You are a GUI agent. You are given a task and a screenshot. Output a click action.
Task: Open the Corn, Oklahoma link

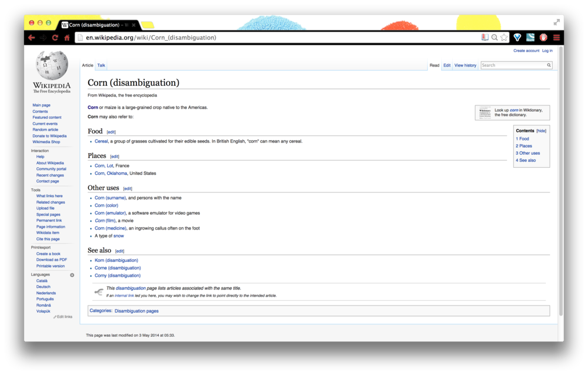pos(111,173)
